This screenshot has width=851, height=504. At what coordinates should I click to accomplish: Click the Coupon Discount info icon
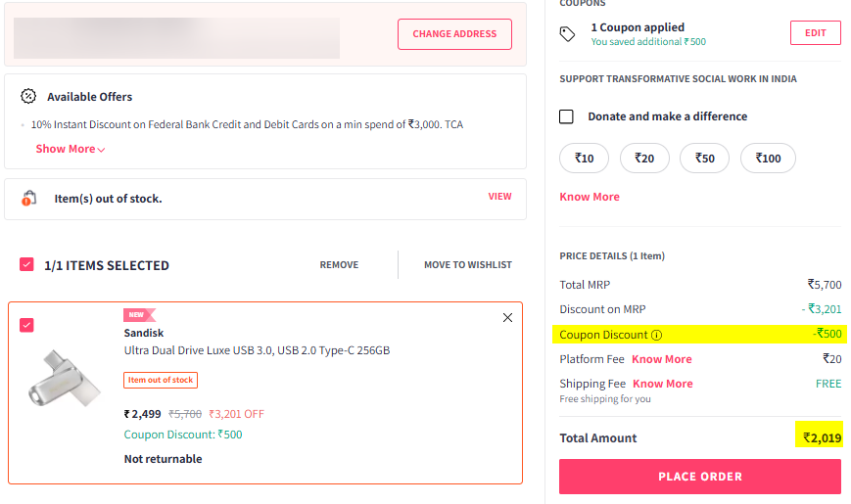657,335
